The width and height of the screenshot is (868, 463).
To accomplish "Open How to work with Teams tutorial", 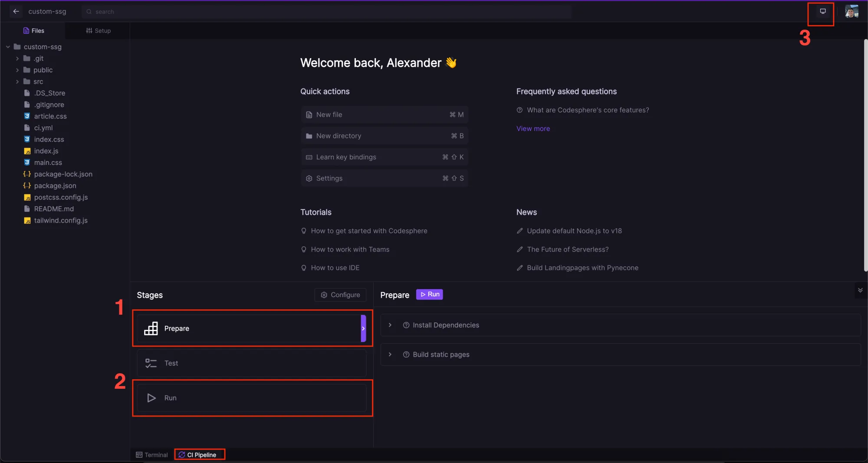I will pyautogui.click(x=350, y=250).
